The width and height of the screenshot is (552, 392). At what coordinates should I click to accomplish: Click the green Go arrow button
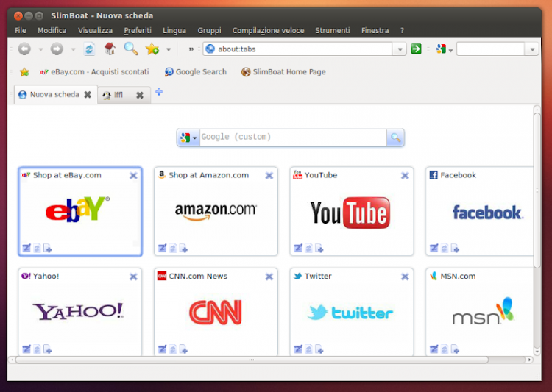(416, 49)
